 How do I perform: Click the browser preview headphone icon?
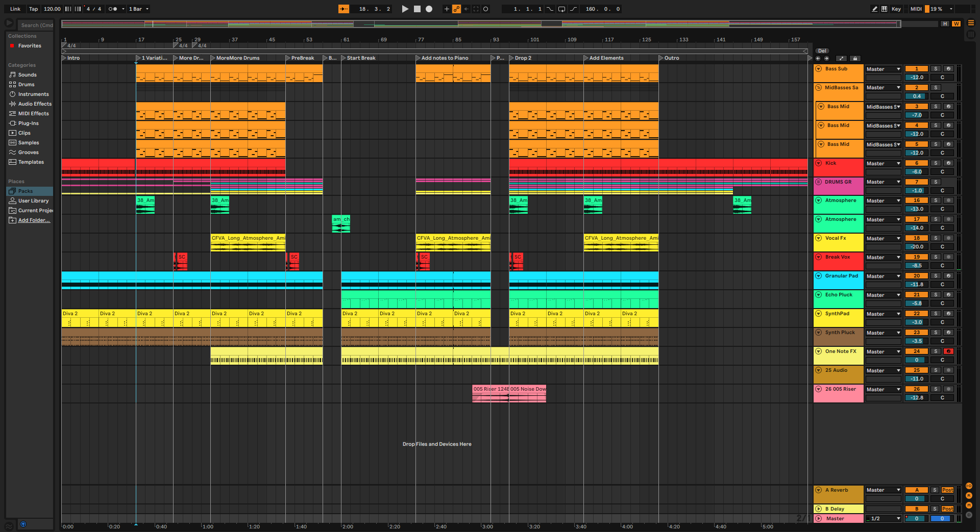(x=23, y=524)
